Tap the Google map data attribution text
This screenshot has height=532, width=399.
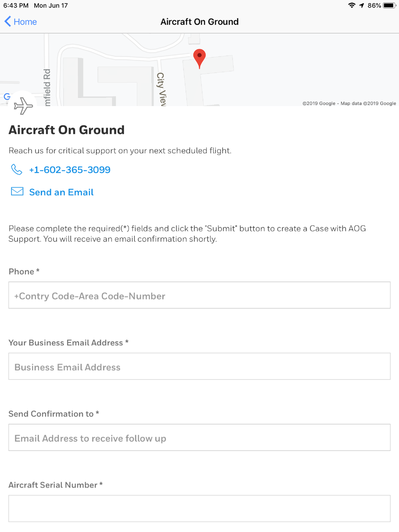point(349,103)
